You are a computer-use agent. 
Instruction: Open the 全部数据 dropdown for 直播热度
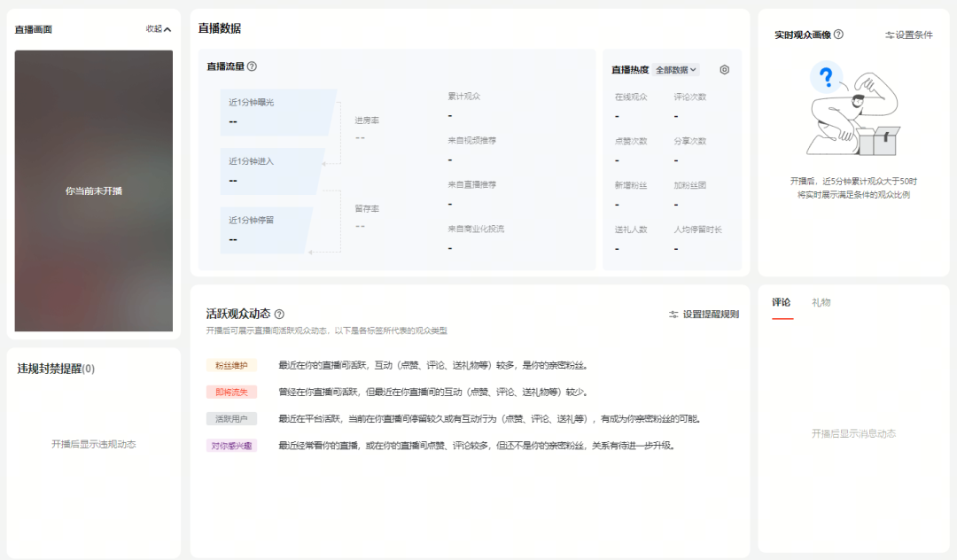[x=675, y=69]
